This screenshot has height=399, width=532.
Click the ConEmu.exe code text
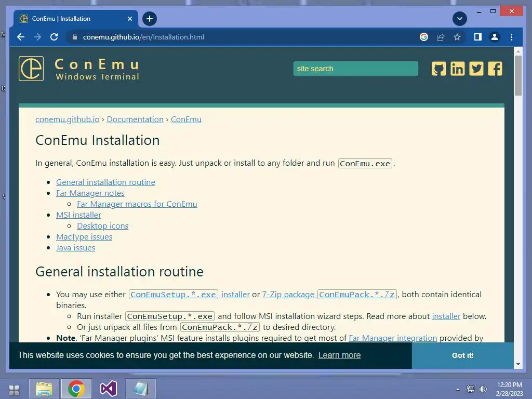tap(365, 164)
